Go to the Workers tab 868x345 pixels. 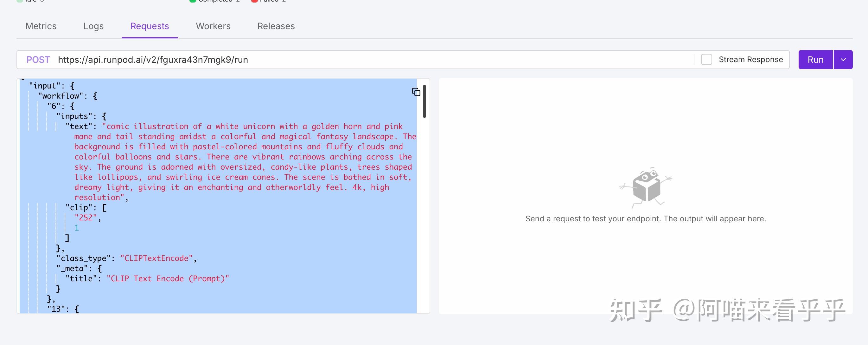click(213, 26)
